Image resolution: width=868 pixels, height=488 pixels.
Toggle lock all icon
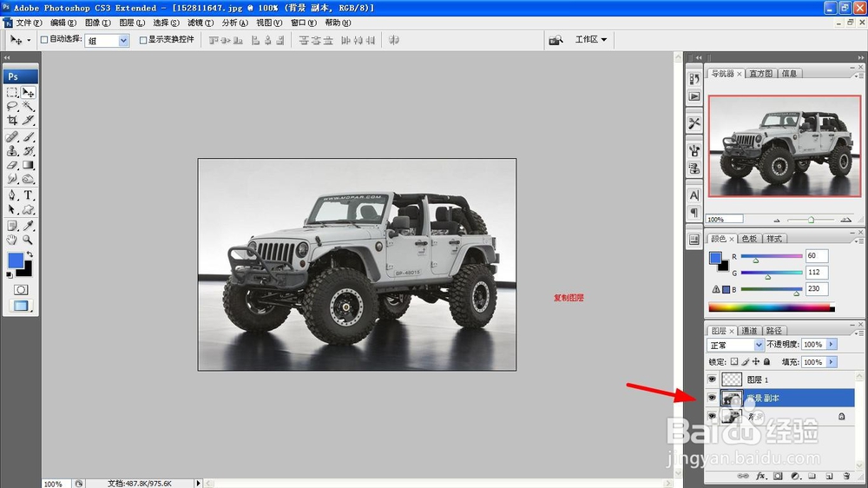click(x=766, y=362)
